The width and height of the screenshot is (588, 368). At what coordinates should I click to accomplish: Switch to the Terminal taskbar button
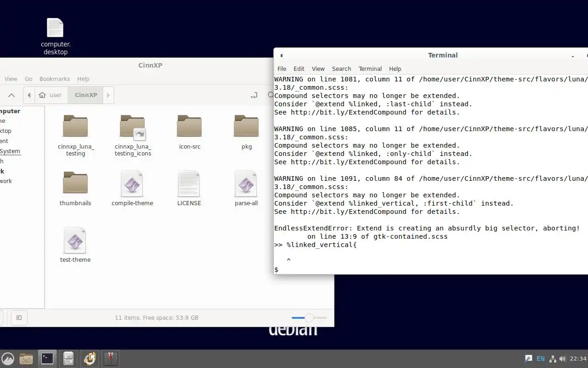pos(47,358)
